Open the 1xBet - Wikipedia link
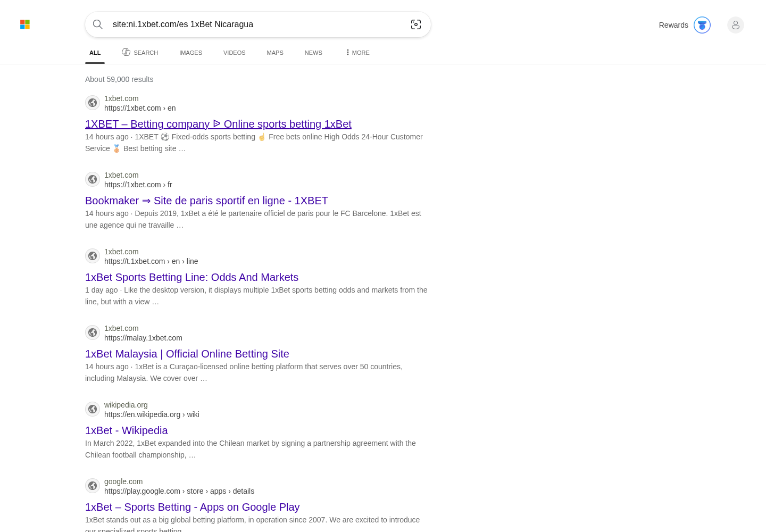 (127, 430)
